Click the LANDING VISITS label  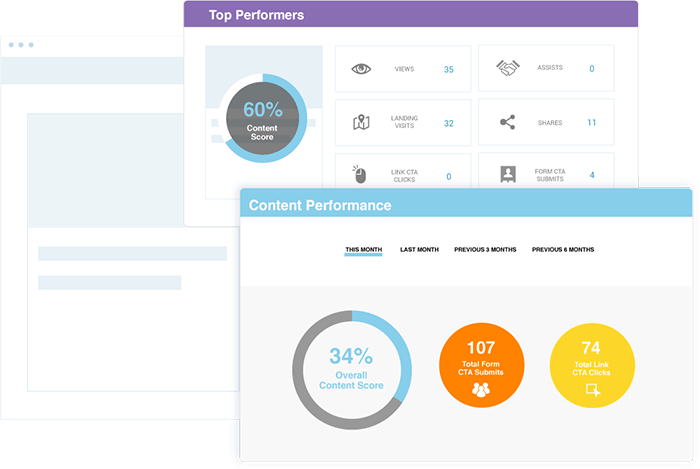pos(404,122)
